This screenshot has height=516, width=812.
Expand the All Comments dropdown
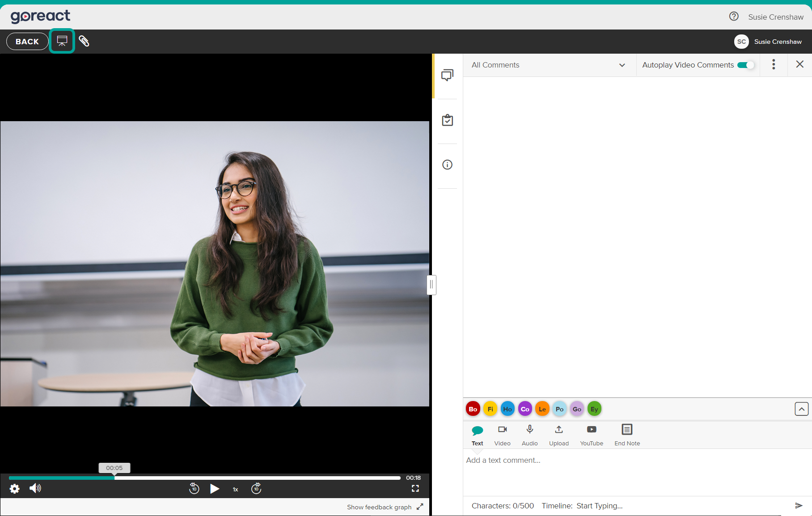click(x=549, y=65)
